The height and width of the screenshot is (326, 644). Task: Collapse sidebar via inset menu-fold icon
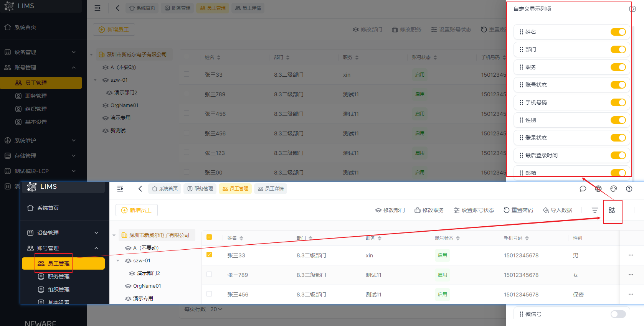click(120, 189)
